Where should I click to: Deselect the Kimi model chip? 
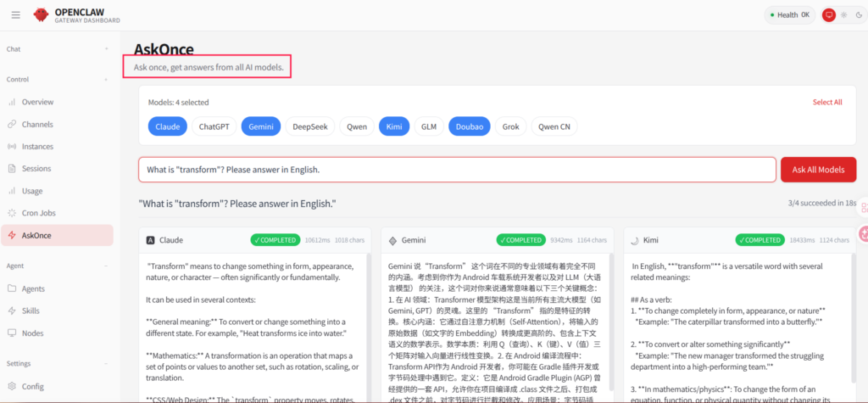(394, 126)
